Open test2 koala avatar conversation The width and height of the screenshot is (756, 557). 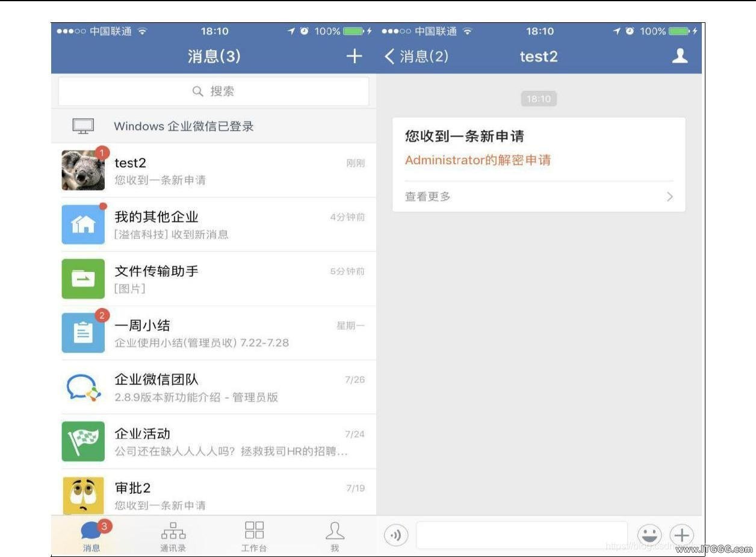83,170
